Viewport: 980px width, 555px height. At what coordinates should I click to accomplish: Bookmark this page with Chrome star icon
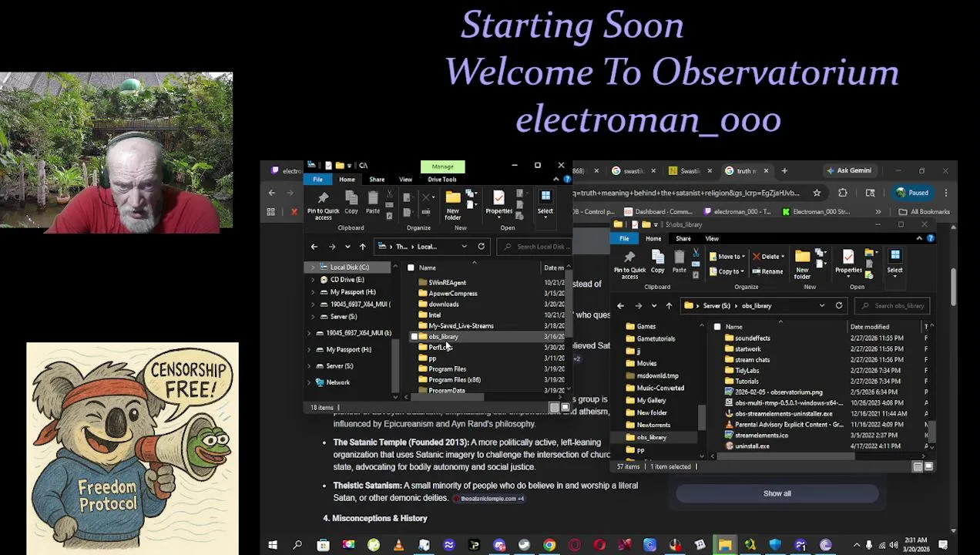(817, 193)
